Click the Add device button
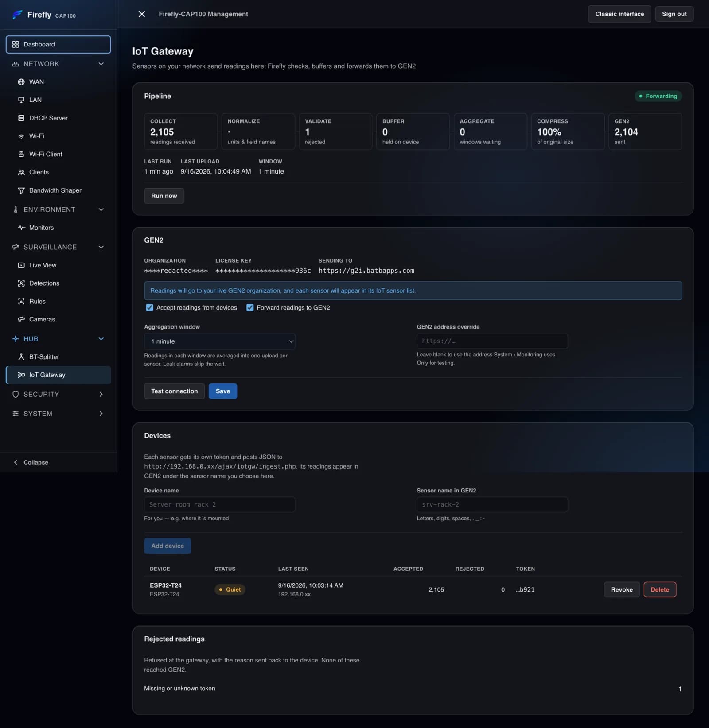The image size is (709, 728). pos(168,546)
